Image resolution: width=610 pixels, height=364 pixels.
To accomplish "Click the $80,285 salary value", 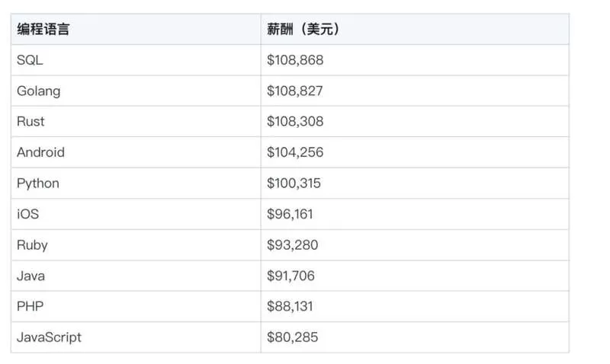I will pyautogui.click(x=292, y=337).
